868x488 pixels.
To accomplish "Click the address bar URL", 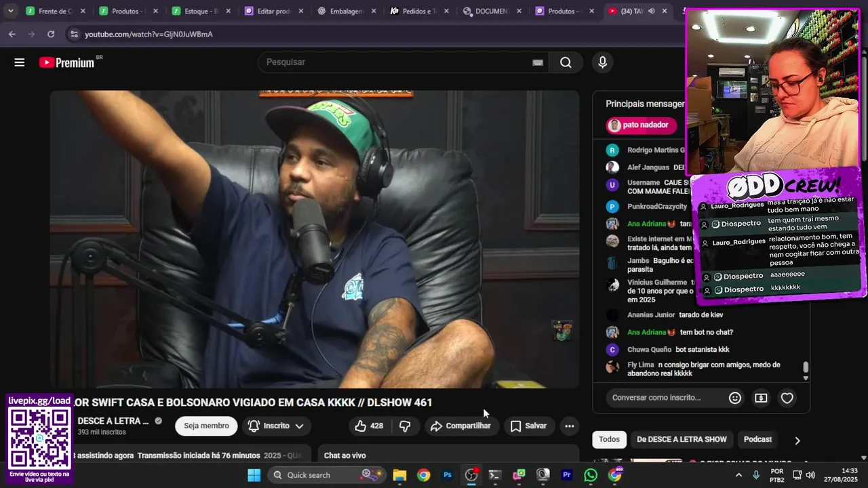I will 149,34.
